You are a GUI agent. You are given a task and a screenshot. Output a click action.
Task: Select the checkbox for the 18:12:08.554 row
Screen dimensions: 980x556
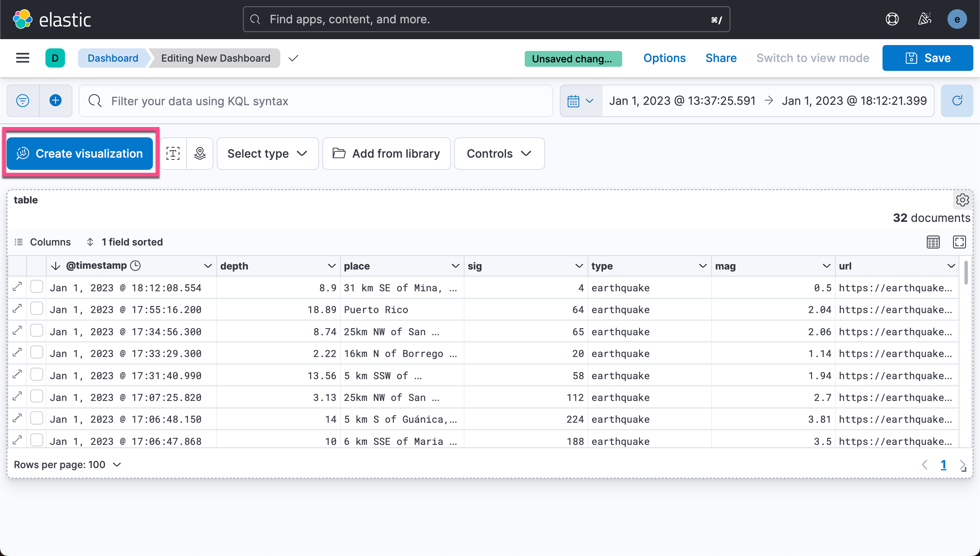click(x=37, y=287)
